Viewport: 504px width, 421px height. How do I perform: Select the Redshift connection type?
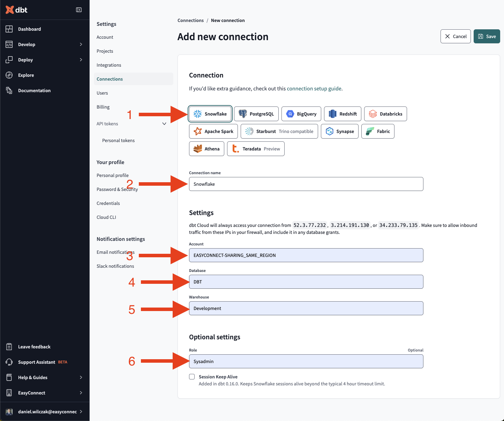point(343,114)
